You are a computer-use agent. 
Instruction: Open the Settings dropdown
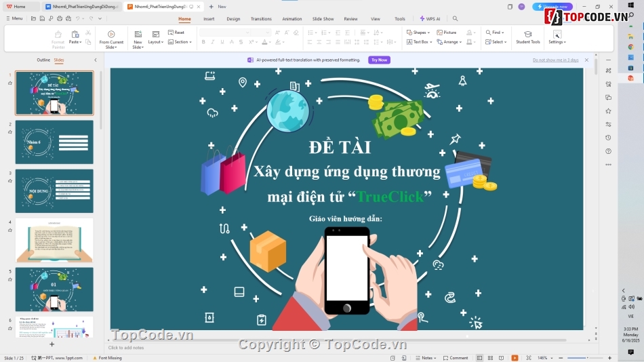(x=557, y=37)
